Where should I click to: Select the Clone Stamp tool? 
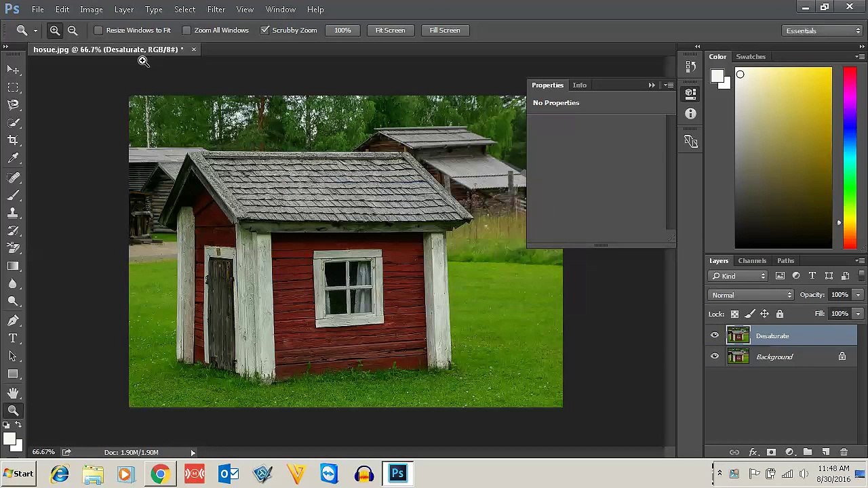(x=13, y=213)
